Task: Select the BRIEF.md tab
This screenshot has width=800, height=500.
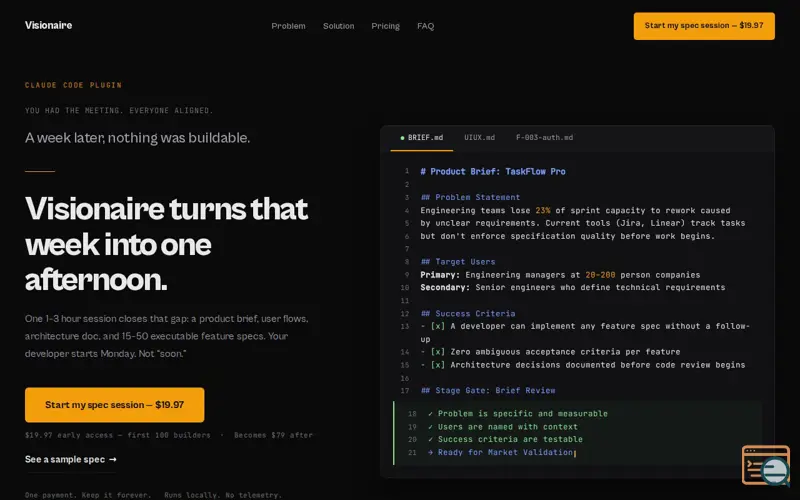Action: pyautogui.click(x=421, y=138)
